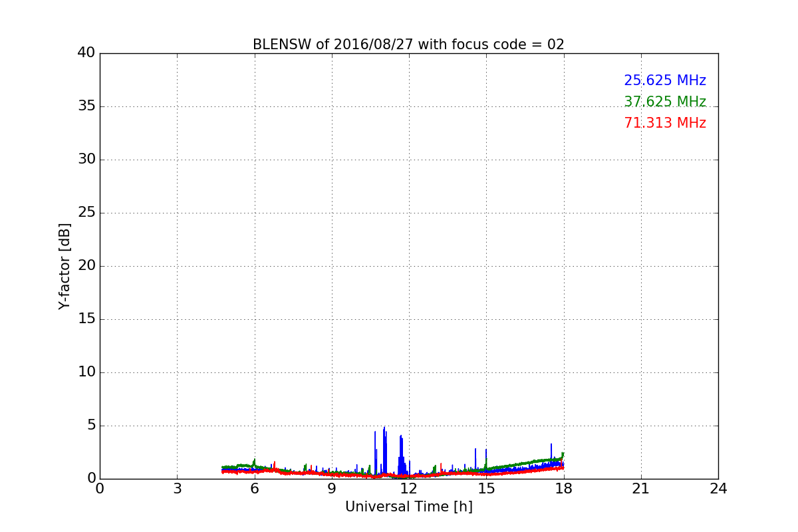Click the blue spike just before 12 h
Screen dimensions: 798x532
(401, 454)
